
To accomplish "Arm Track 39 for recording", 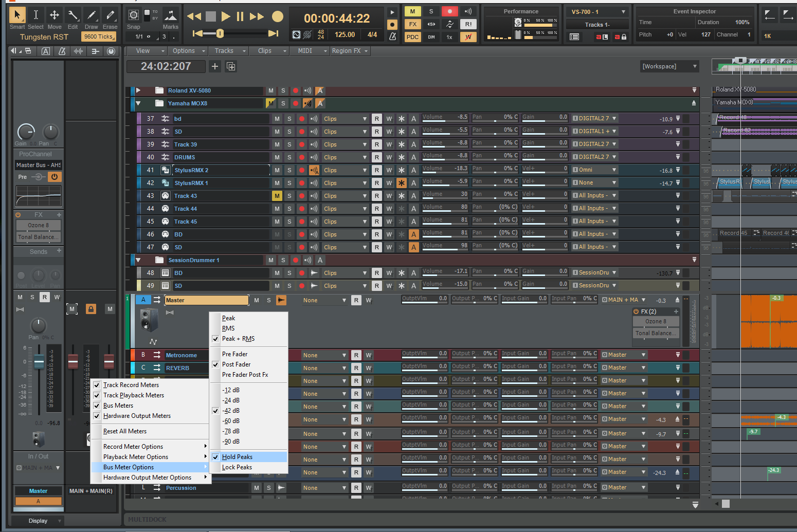I will click(x=302, y=144).
